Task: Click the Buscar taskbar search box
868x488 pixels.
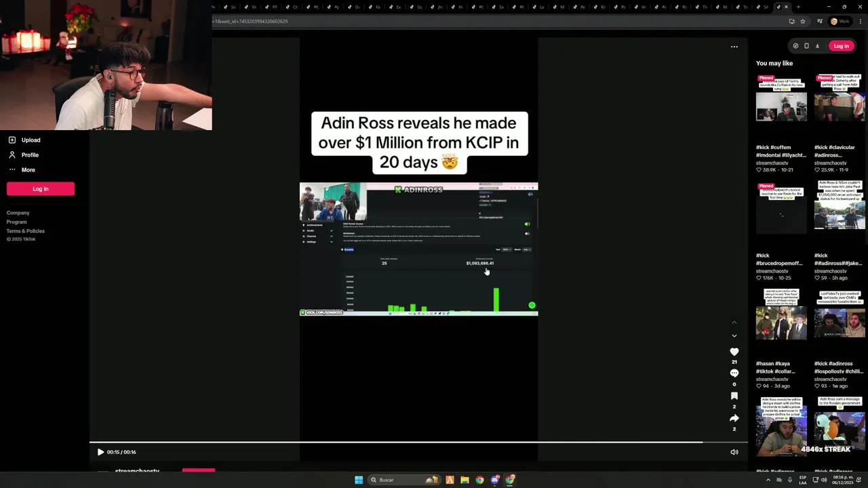Action: [403, 480]
